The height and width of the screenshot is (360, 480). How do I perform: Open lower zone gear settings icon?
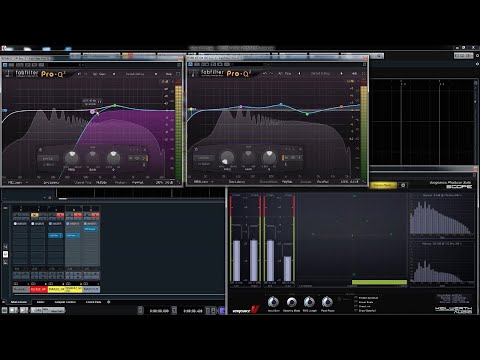[x=108, y=302]
